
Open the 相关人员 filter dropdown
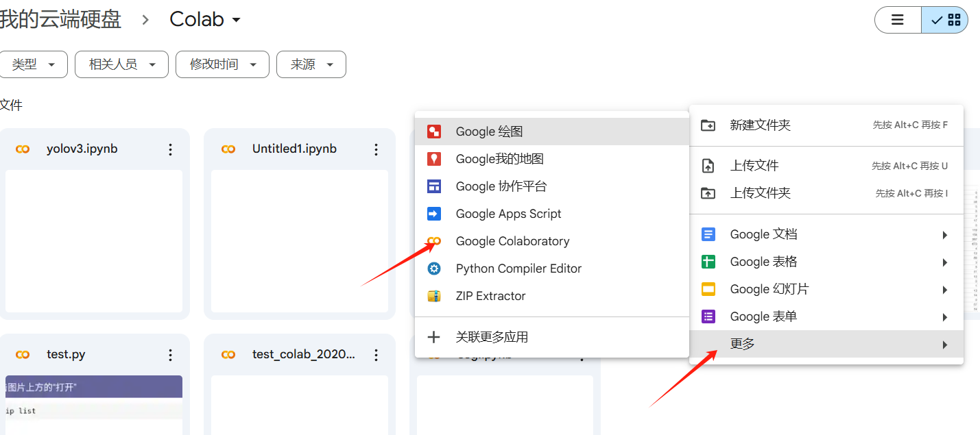(121, 64)
